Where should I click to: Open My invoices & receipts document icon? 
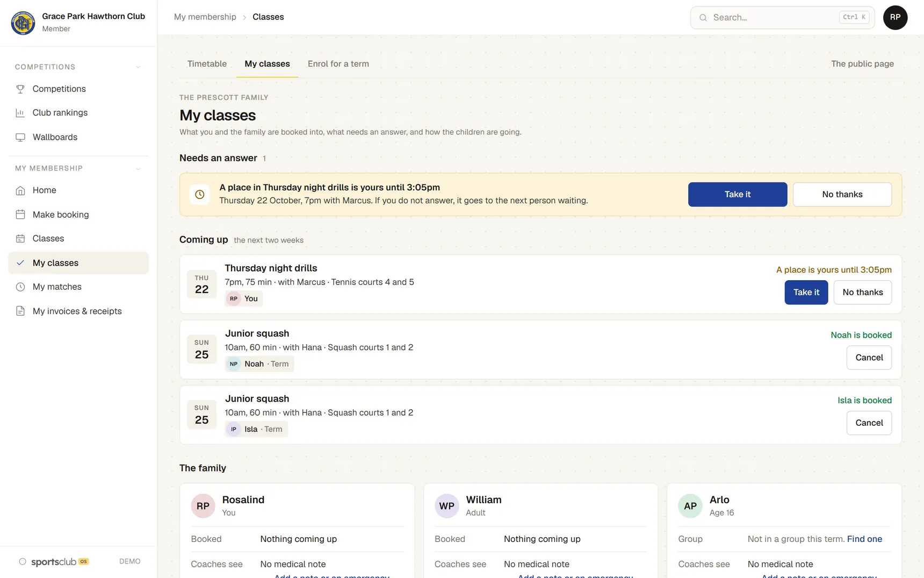click(x=20, y=311)
